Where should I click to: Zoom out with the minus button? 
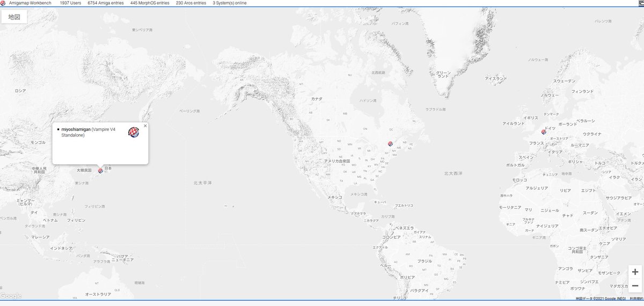pos(635,286)
